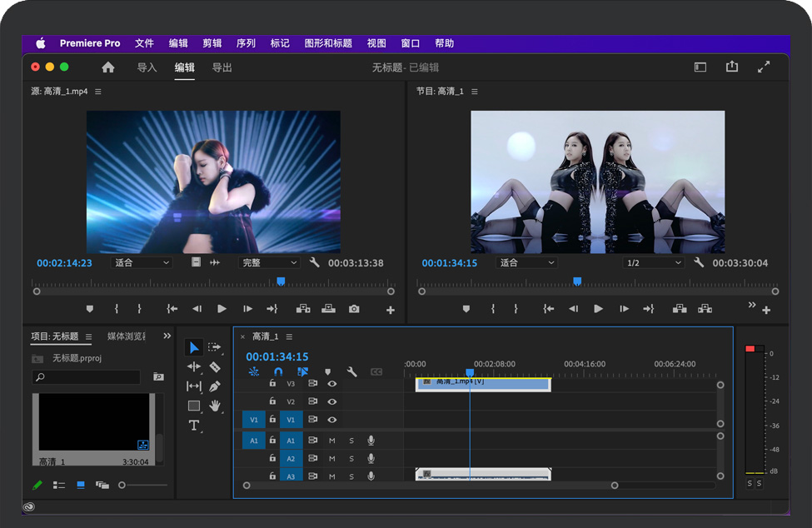
Task: Click the Home icon in header
Action: tap(108, 67)
